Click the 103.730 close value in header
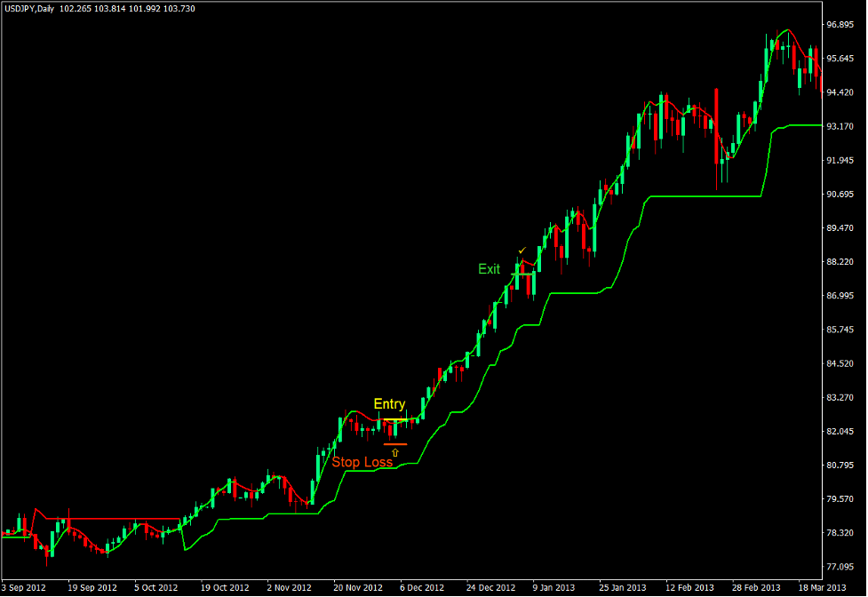The height and width of the screenshot is (597, 868). coord(179,8)
